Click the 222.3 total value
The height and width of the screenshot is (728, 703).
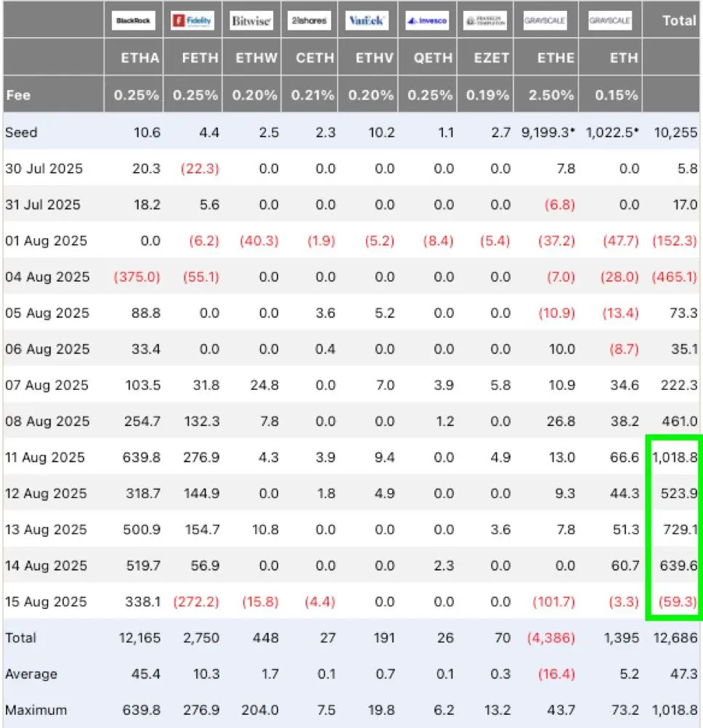(679, 385)
